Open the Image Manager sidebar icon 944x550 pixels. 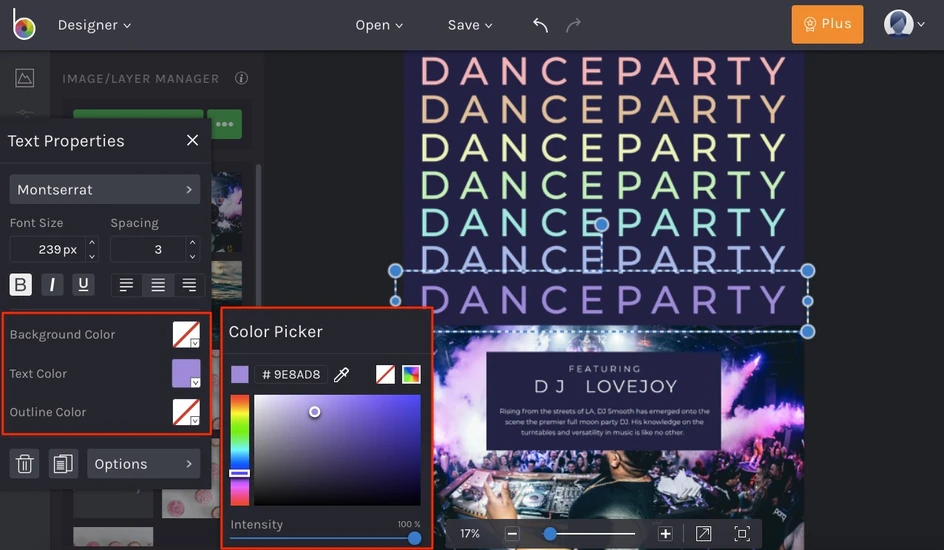(25, 78)
